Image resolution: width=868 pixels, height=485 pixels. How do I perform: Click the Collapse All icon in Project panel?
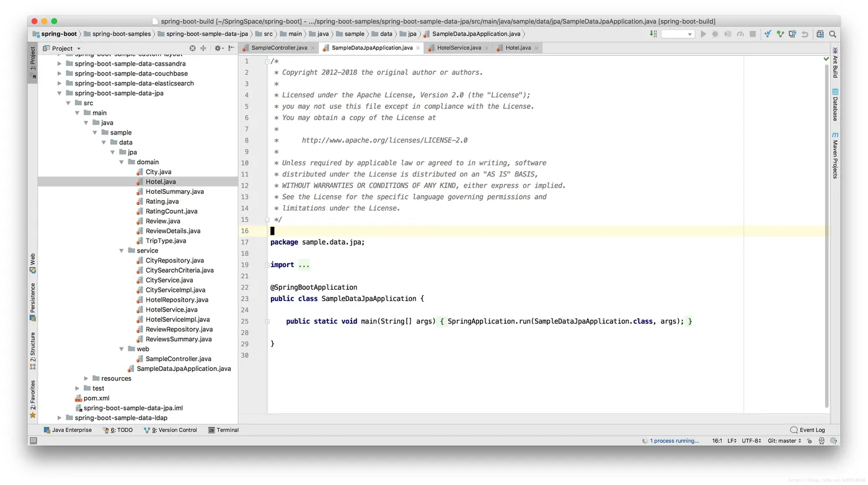click(203, 48)
